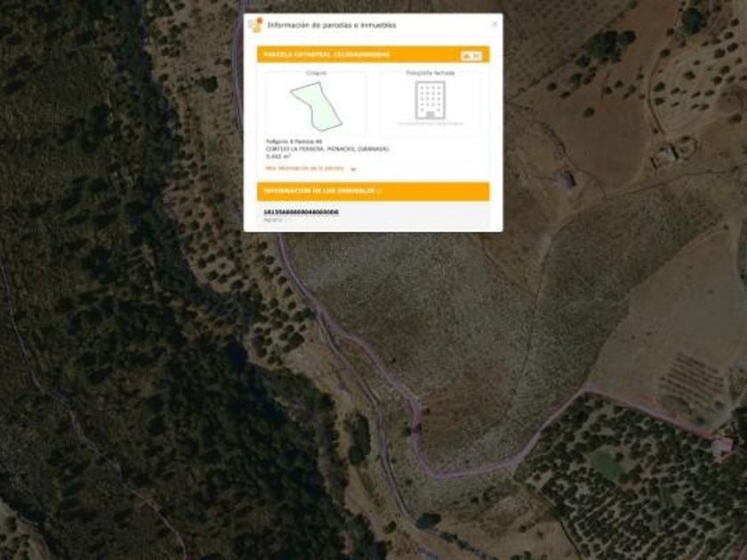Click the 'Parcela Catastral' orange header bar
This screenshot has width=747, height=560.
(373, 55)
